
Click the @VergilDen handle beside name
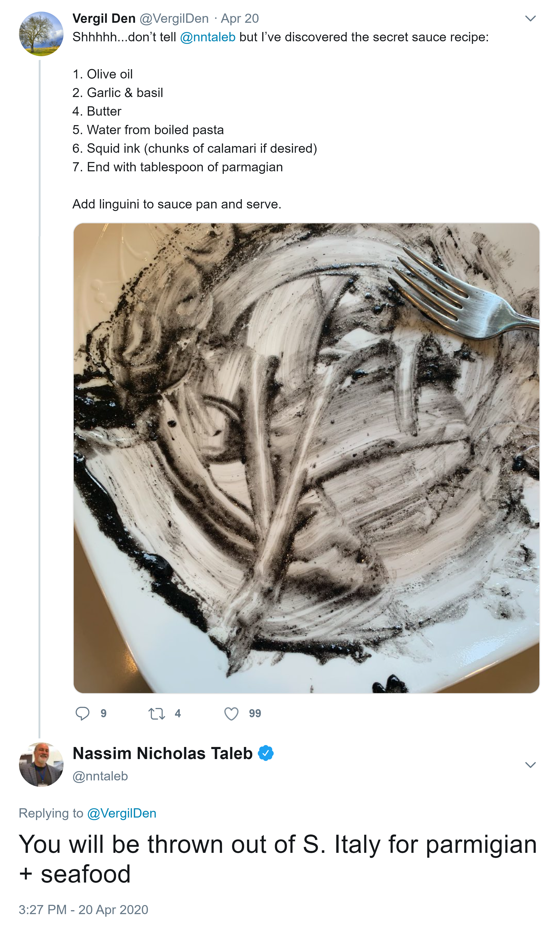tap(174, 19)
